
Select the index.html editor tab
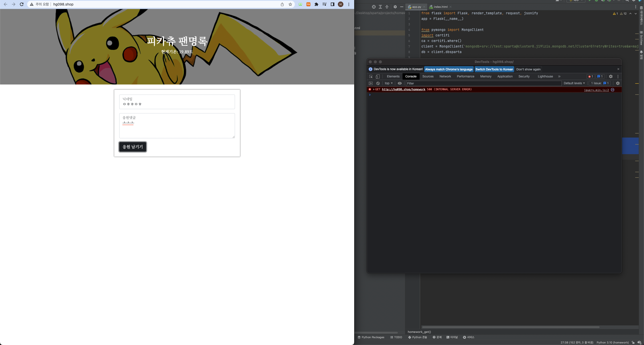click(440, 7)
